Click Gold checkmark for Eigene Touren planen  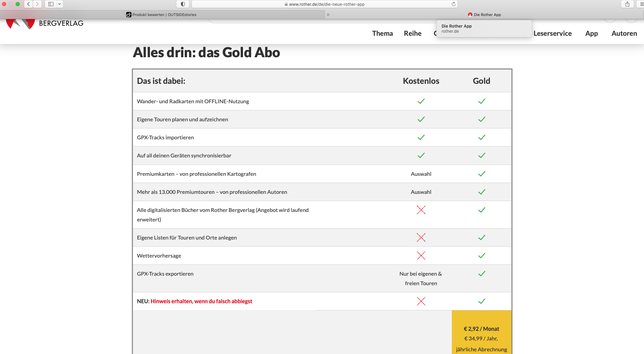[x=482, y=119]
